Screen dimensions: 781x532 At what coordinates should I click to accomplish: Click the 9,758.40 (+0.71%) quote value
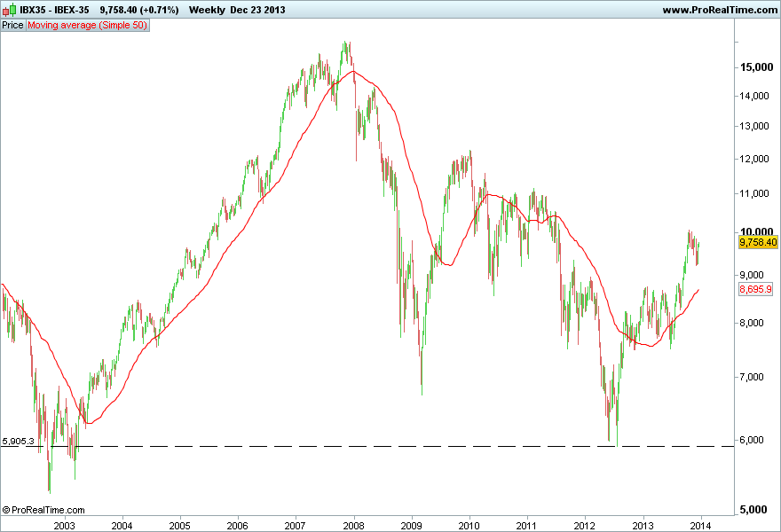[x=139, y=10]
